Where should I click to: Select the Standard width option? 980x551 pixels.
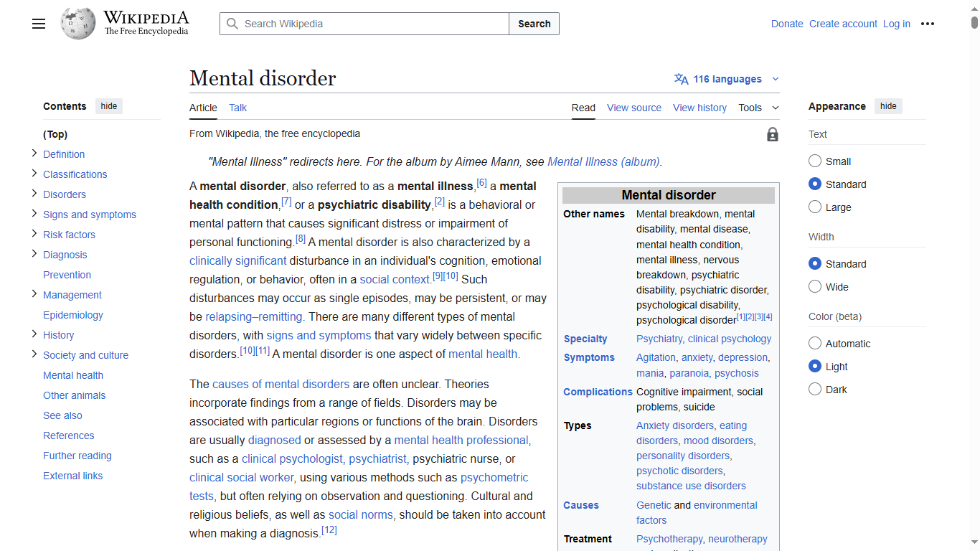(x=815, y=264)
